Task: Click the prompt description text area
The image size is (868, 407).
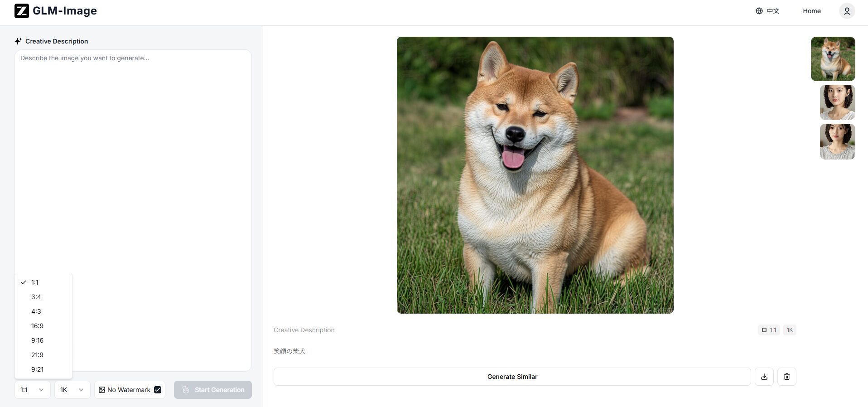Action: 133,159
